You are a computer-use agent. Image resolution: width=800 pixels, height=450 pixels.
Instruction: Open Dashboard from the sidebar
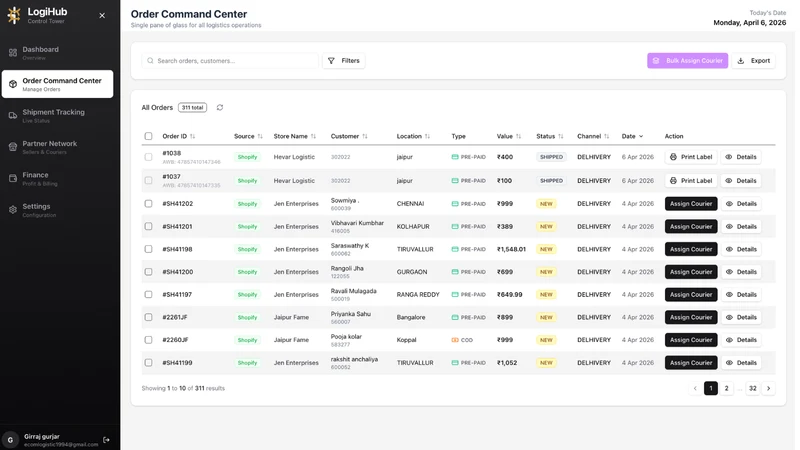pos(57,53)
